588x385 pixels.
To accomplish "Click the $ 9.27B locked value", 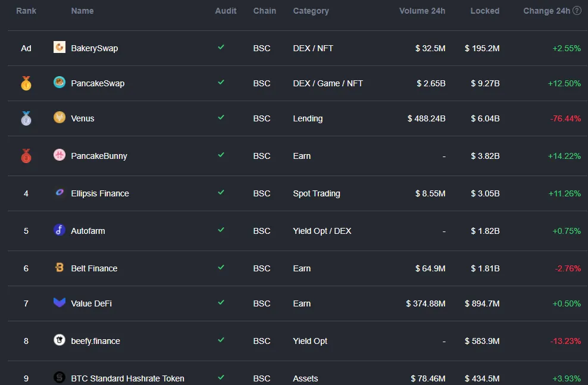I will pyautogui.click(x=485, y=83).
